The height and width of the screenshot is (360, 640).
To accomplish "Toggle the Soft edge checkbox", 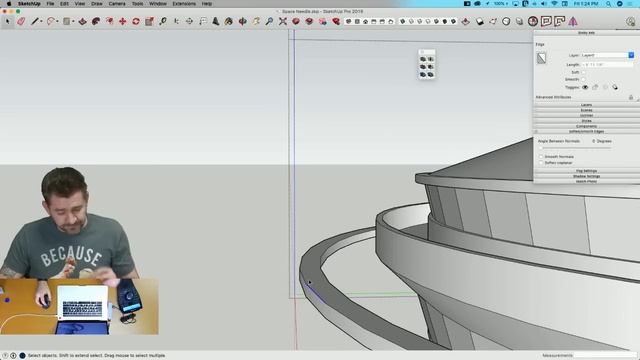I will (x=583, y=72).
